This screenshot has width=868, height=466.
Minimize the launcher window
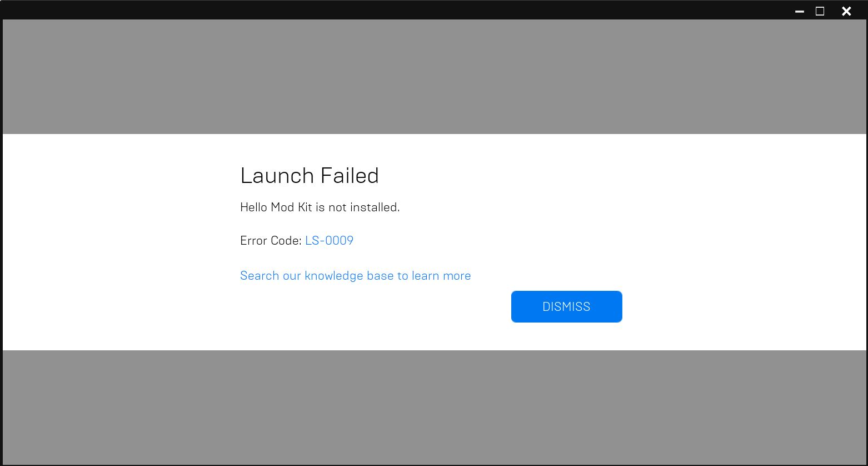800,11
